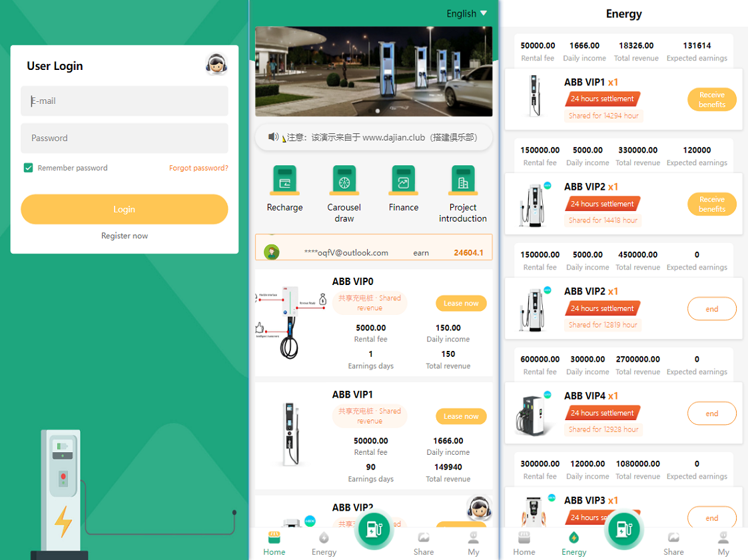748x560 pixels.
Task: Focus the E-mail input field
Action: tap(124, 101)
